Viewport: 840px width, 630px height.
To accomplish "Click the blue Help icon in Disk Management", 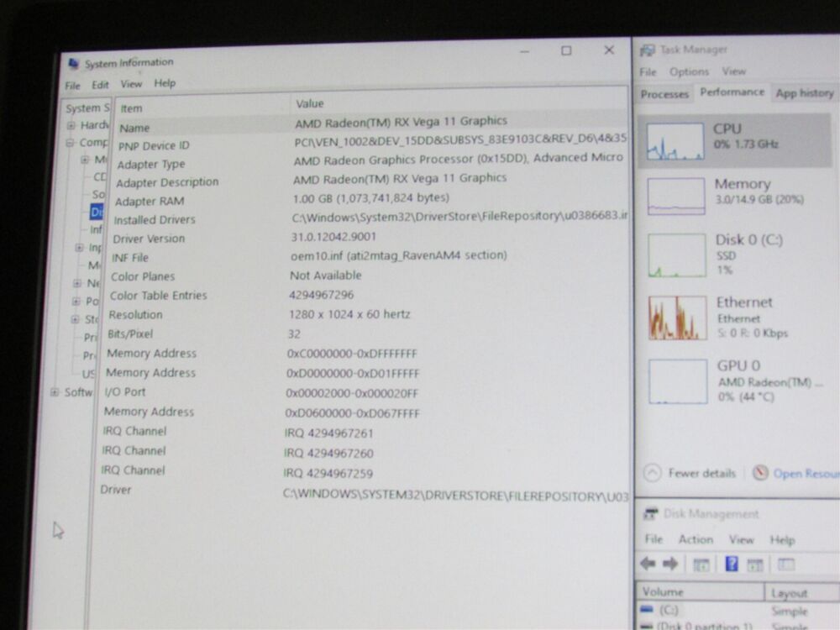I will tap(732, 564).
